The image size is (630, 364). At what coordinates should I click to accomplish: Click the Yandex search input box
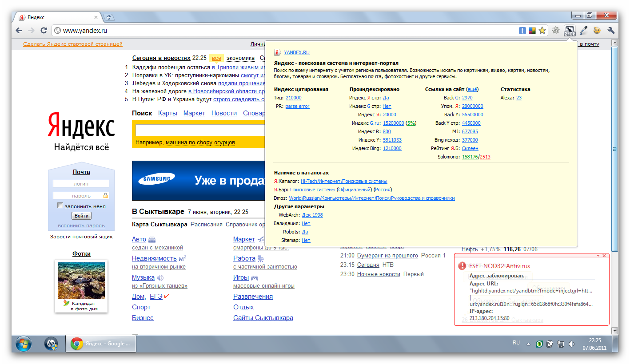200,130
